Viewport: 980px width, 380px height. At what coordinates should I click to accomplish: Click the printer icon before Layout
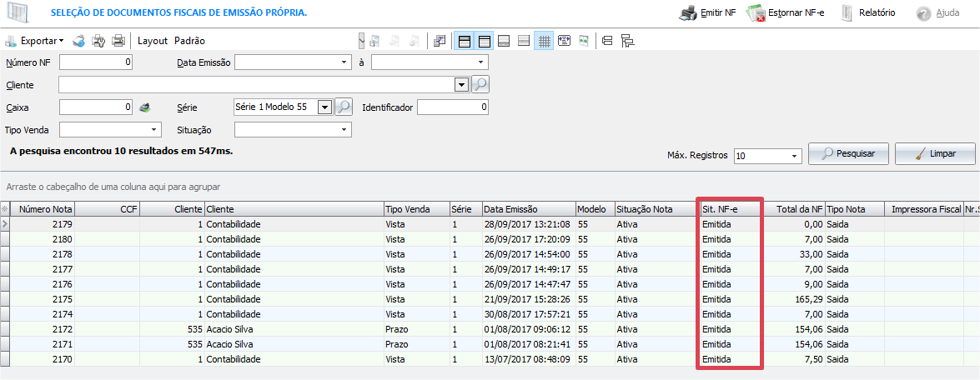118,41
